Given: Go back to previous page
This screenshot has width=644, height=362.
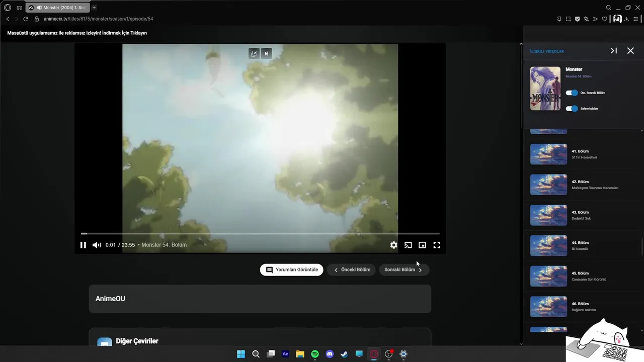Looking at the screenshot, I should (8, 19).
